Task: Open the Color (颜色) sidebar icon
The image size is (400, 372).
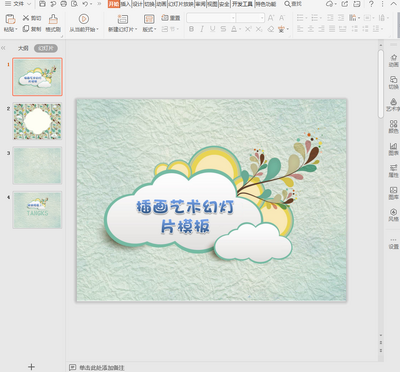Action: click(393, 127)
